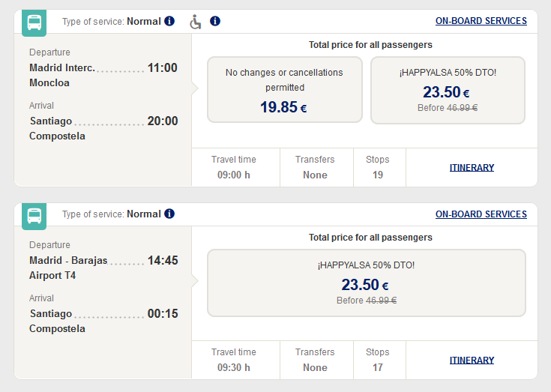Viewport: 551px width, 392px height.
Task: Choose the 23.50 € HAPPYALSA fare at 14:45
Action: [x=367, y=283]
